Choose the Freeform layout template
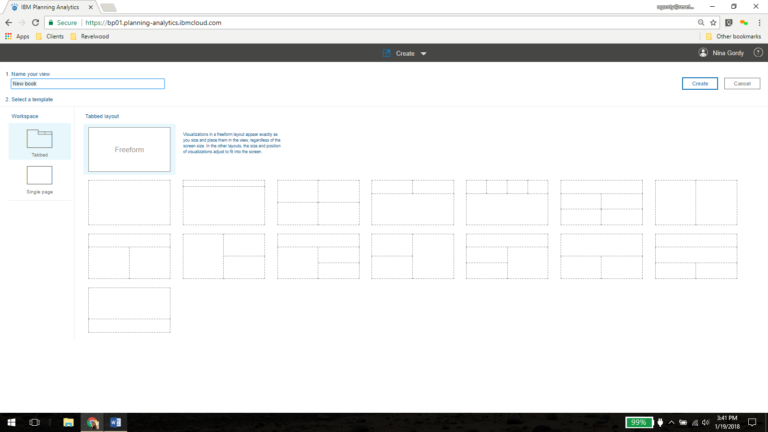This screenshot has width=768, height=432. [x=129, y=149]
